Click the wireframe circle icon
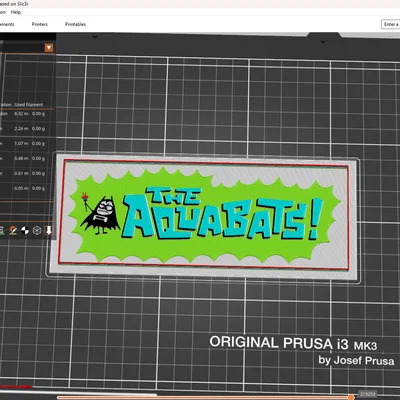The width and height of the screenshot is (400, 400). pos(37,230)
